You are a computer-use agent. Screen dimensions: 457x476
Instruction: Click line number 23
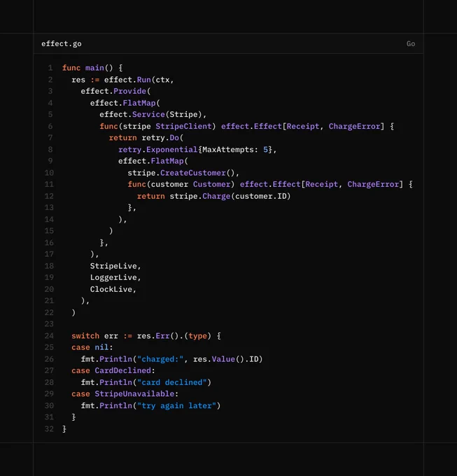pyautogui.click(x=49, y=324)
